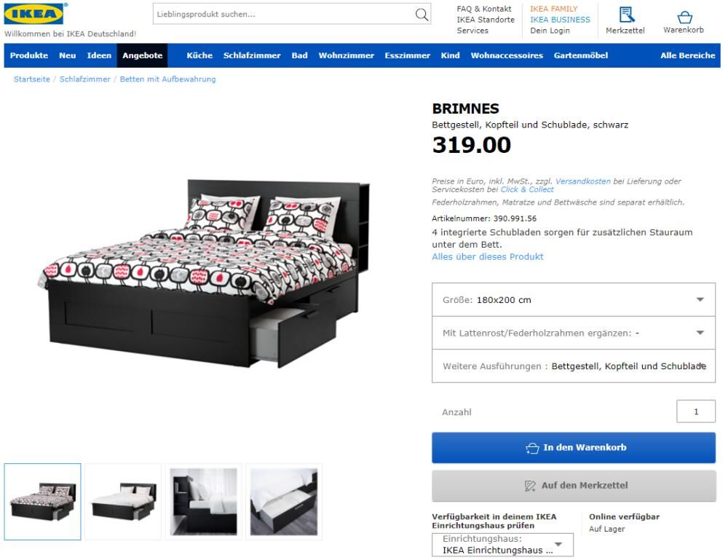Click the IKEA logo
Image resolution: width=728 pixels, height=560 pixels.
34,13
